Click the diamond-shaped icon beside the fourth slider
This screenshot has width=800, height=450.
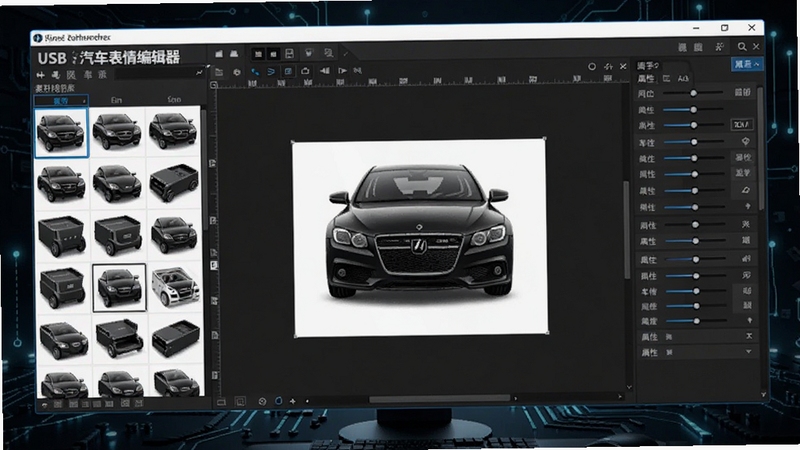(x=745, y=141)
